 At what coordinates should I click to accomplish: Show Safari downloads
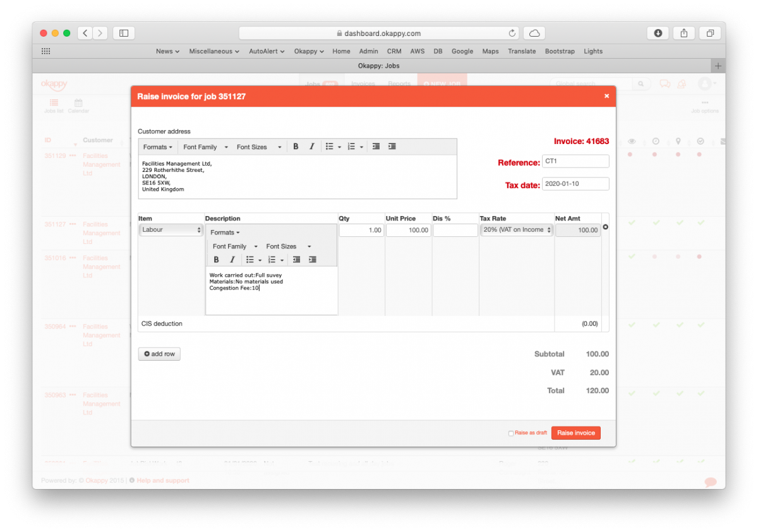658,33
